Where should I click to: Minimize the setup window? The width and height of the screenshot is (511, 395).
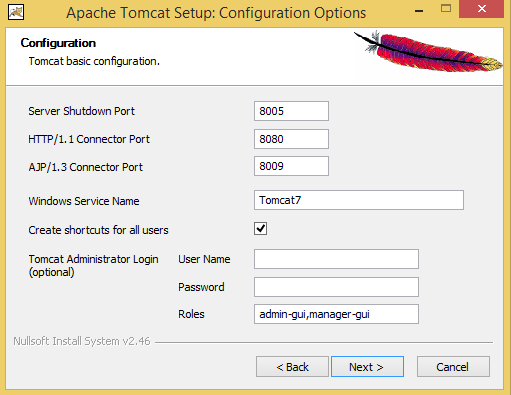point(419,11)
